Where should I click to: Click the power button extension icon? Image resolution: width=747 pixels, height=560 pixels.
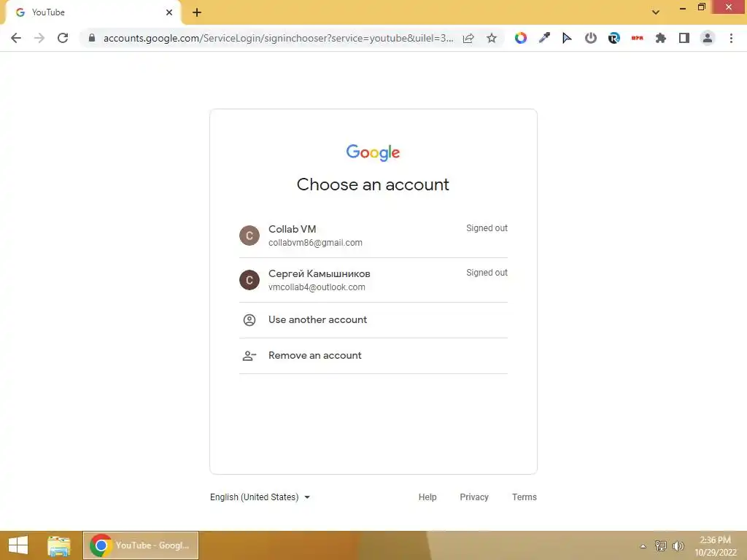click(x=591, y=38)
